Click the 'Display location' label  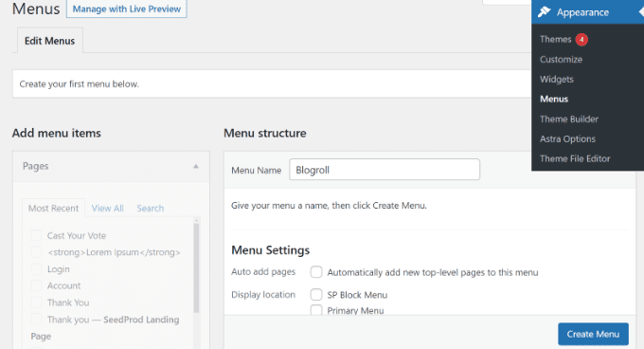click(263, 294)
